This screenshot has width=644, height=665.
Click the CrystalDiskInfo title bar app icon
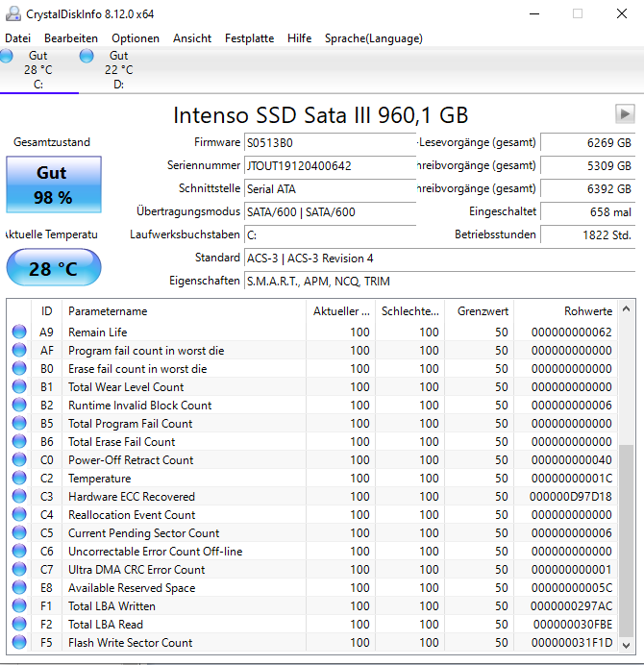(13, 14)
